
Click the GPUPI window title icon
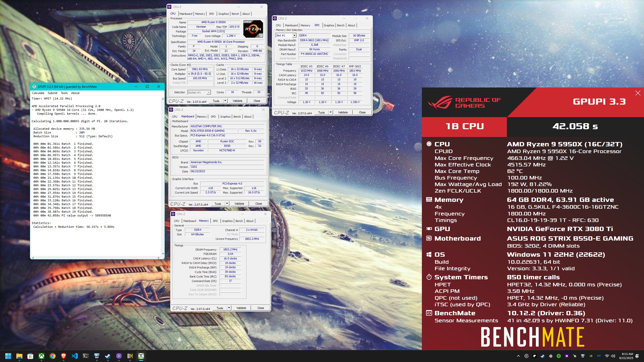(x=34, y=86)
